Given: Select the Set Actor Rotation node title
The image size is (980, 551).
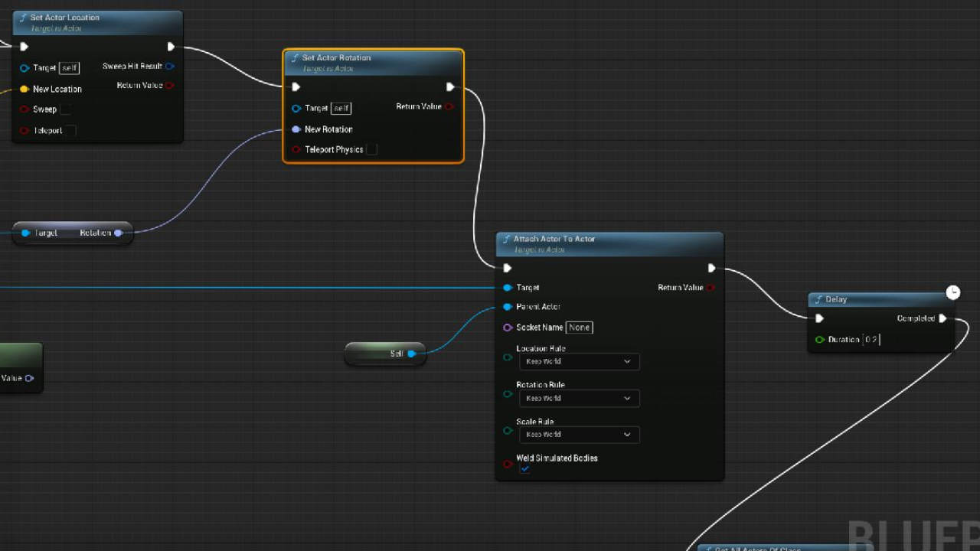Looking at the screenshot, I should [336, 57].
